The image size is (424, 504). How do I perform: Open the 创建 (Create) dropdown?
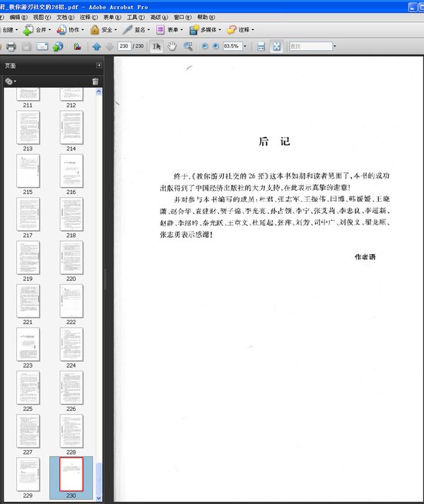pos(10,30)
